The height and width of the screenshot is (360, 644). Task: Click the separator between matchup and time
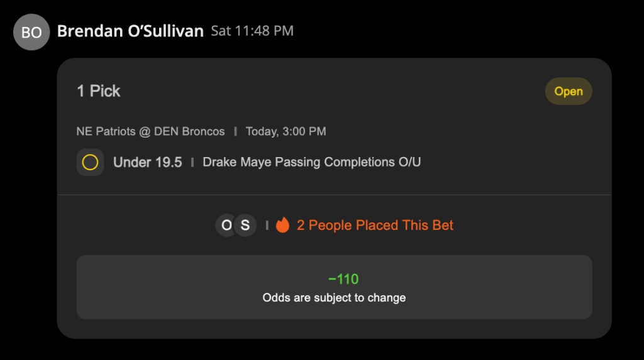click(x=235, y=131)
